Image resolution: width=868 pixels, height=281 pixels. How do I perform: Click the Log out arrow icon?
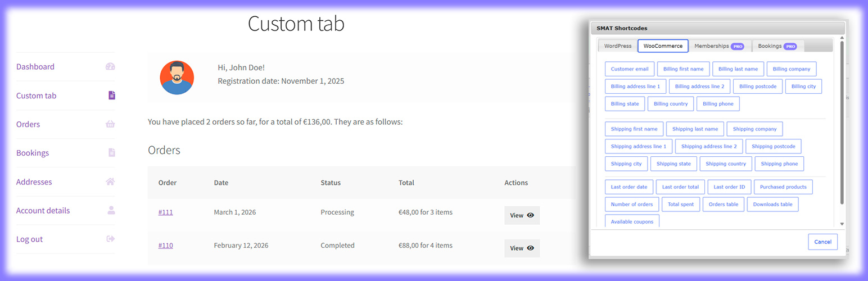coord(110,239)
